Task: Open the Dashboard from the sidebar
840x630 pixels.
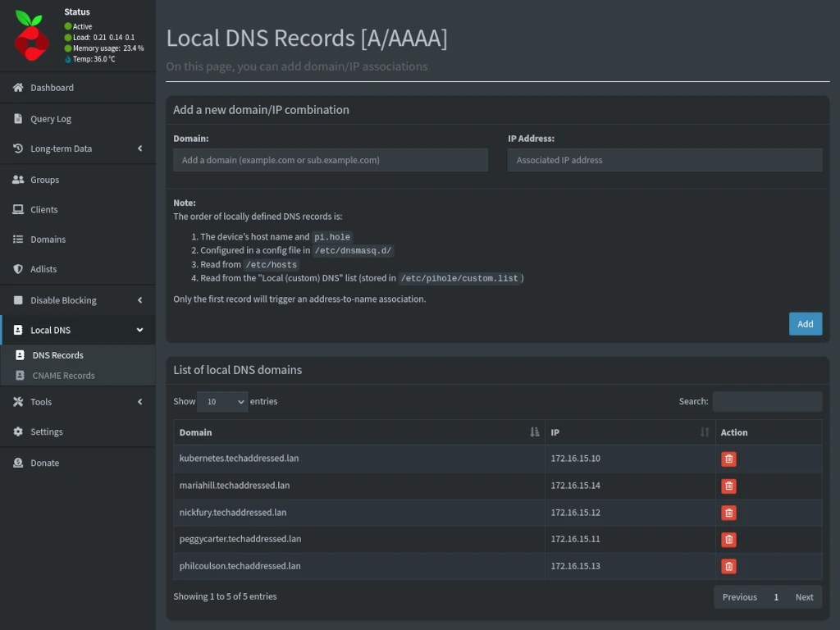Action: click(x=49, y=88)
